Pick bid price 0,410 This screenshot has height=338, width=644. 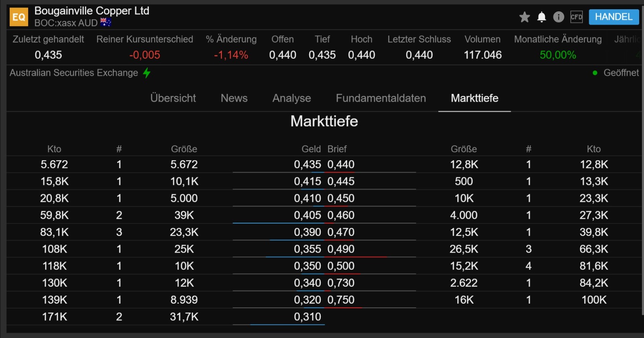[x=308, y=198]
